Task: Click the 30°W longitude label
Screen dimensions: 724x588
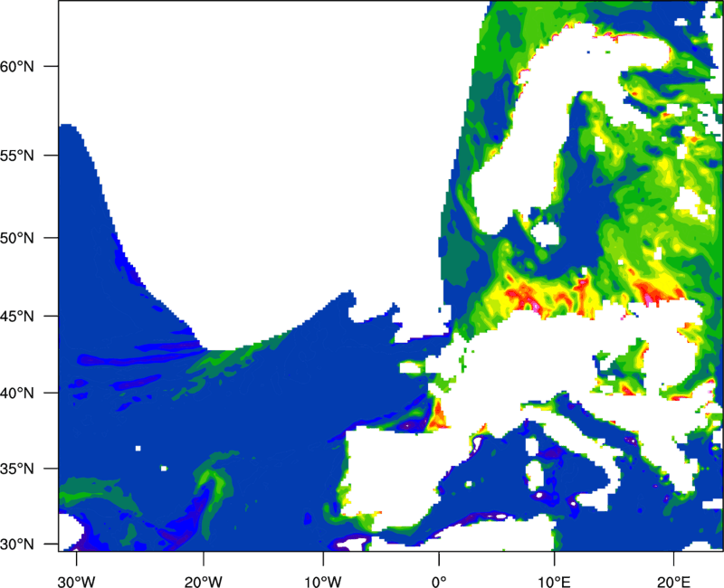Action: [x=77, y=582]
